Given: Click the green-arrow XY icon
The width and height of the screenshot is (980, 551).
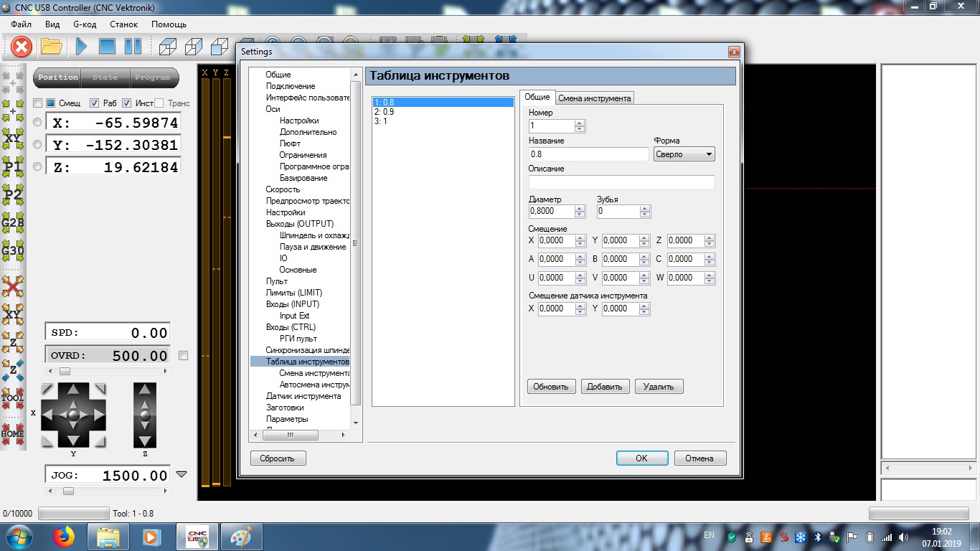Looking at the screenshot, I should point(13,138).
